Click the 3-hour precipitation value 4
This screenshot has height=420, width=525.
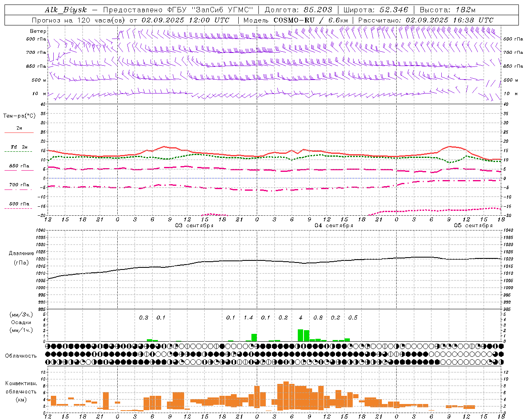(301, 318)
